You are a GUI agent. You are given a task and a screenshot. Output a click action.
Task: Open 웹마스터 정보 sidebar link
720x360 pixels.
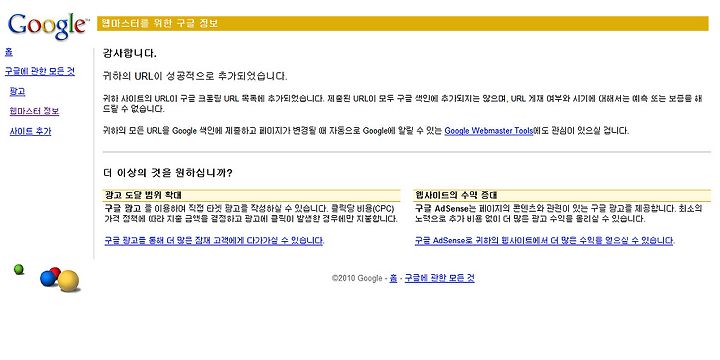pyautogui.click(x=34, y=112)
